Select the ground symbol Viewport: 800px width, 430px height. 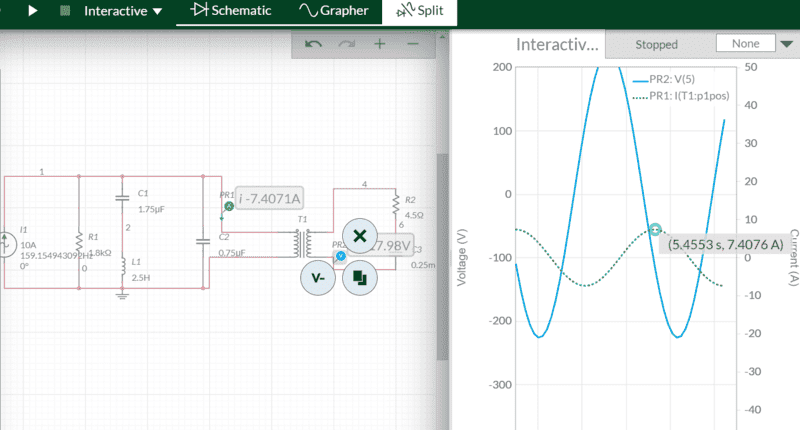pyautogui.click(x=122, y=294)
